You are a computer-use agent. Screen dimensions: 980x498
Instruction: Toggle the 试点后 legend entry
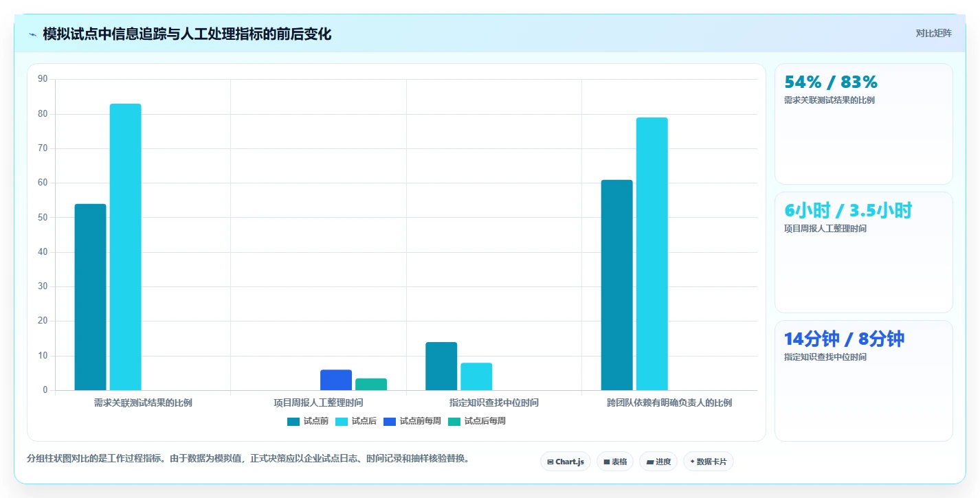[x=355, y=421]
